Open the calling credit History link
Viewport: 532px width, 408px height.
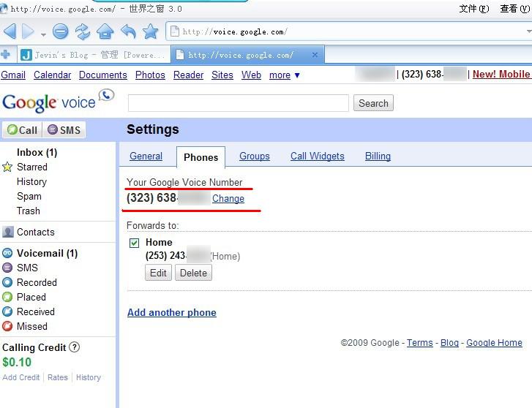89,377
